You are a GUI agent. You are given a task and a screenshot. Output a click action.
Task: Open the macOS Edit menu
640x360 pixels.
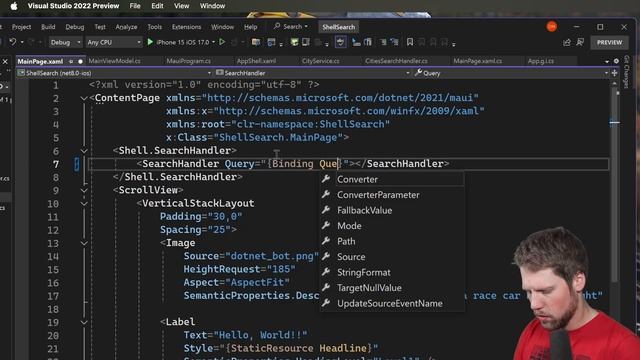click(x=157, y=6)
